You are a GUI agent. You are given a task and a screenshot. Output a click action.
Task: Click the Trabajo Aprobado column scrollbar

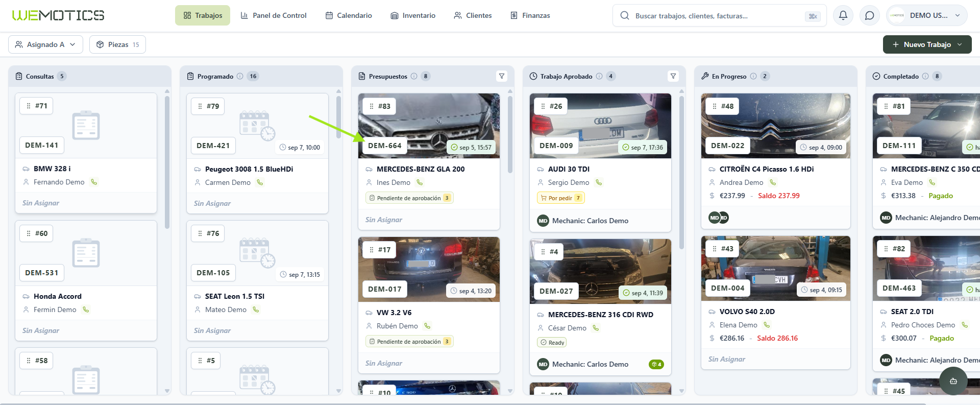pos(681,173)
